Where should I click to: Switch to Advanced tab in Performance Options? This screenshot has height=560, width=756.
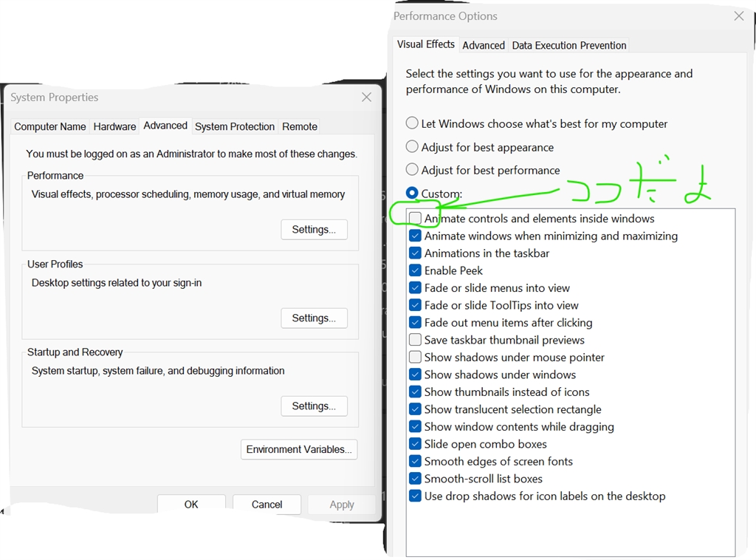[x=484, y=45]
